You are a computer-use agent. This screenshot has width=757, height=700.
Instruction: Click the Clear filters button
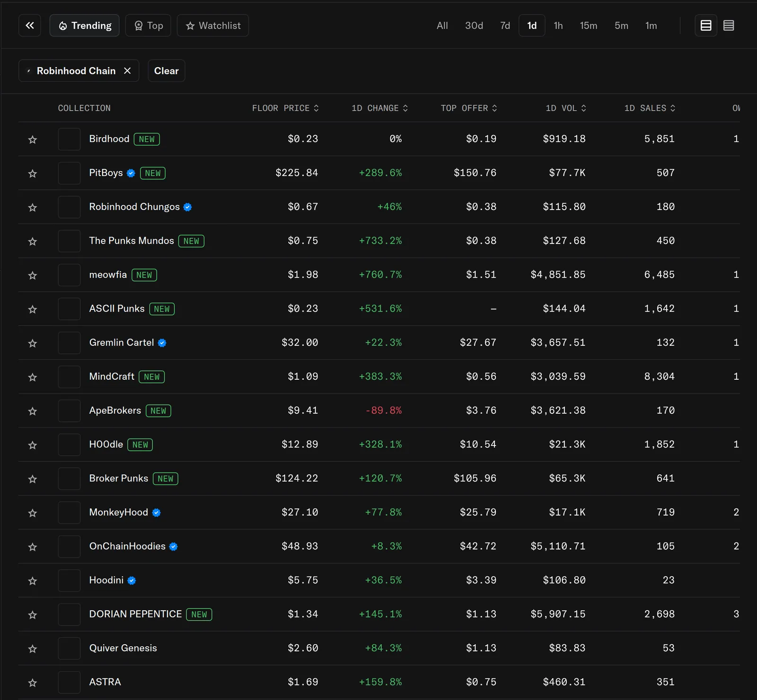click(167, 70)
